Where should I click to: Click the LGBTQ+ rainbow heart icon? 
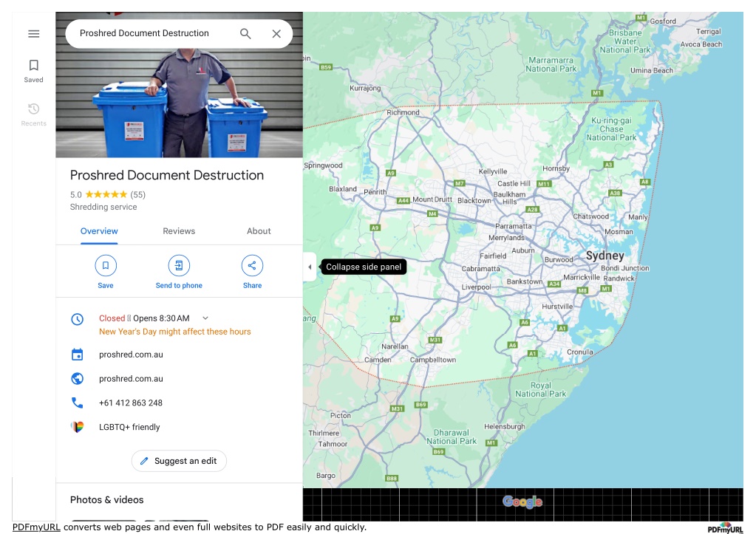77,427
